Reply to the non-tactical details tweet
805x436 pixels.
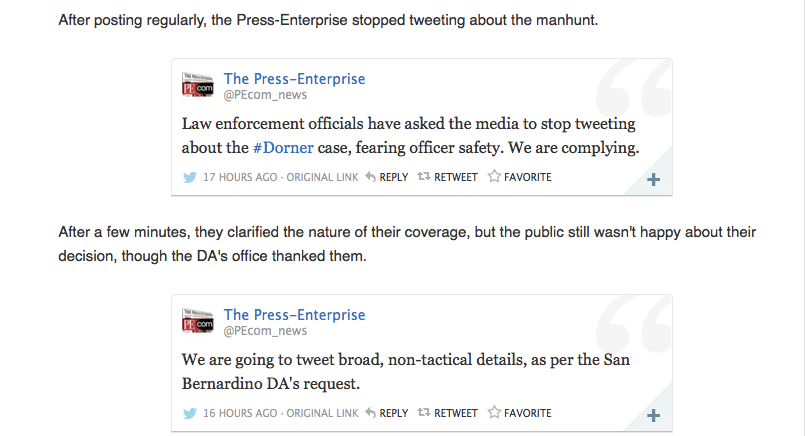coord(387,413)
